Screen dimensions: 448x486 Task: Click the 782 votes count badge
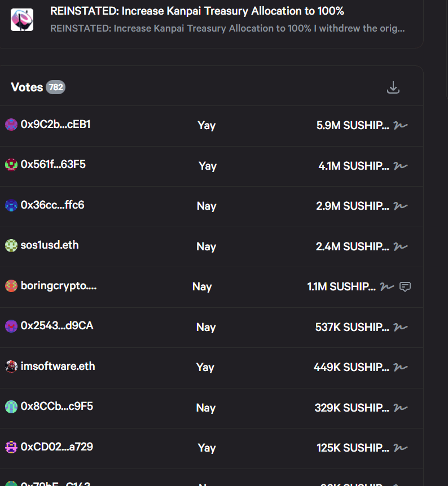click(55, 87)
